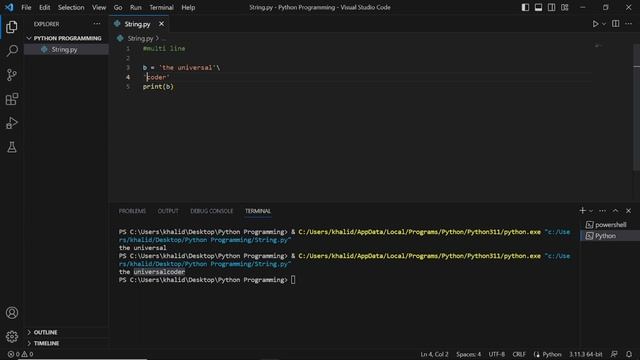This screenshot has width=640, height=360.
Task: Open the Explorer view in activity bar
Action: click(x=12, y=27)
